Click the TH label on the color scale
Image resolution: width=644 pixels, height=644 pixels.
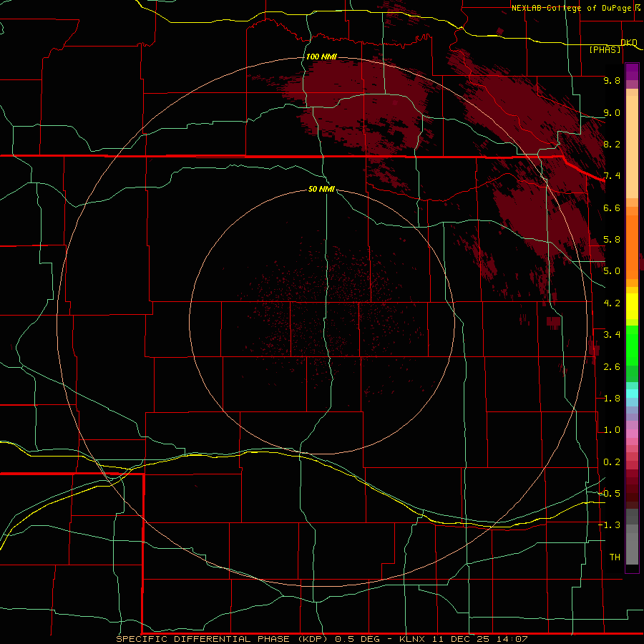pos(615,557)
